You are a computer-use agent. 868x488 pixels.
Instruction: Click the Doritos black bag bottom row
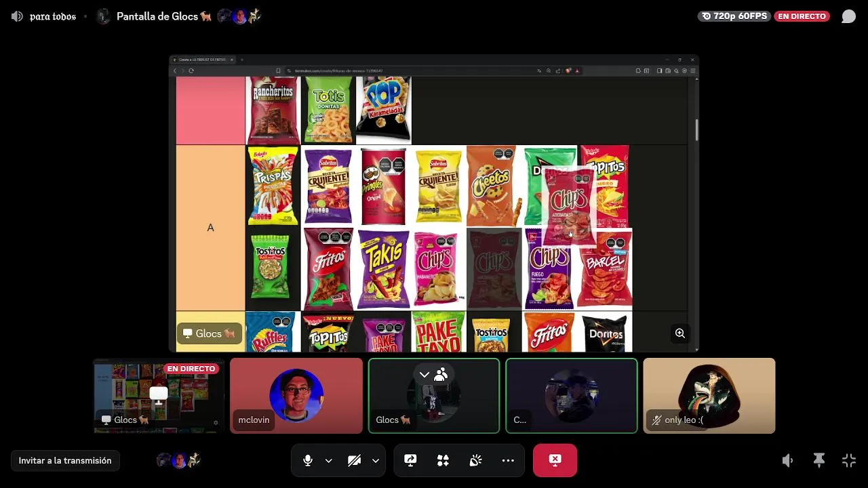tap(604, 332)
